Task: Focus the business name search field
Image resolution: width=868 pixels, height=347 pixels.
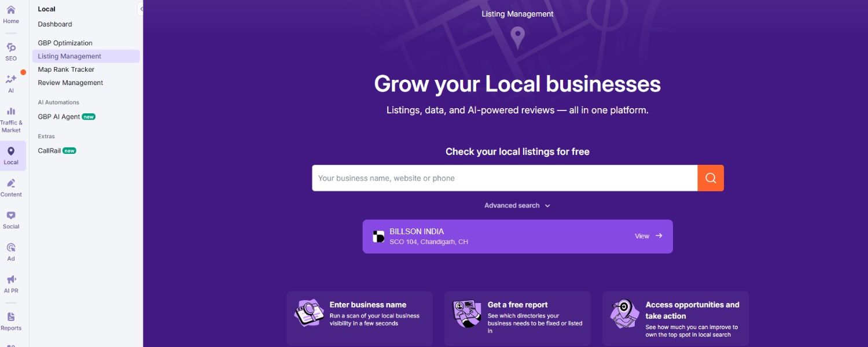Action: [505, 178]
